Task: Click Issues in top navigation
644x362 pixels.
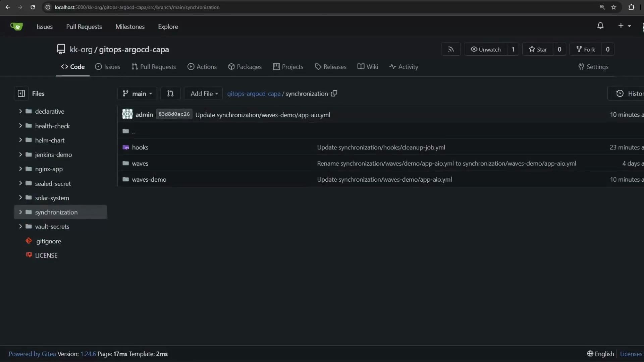Action: (x=45, y=26)
